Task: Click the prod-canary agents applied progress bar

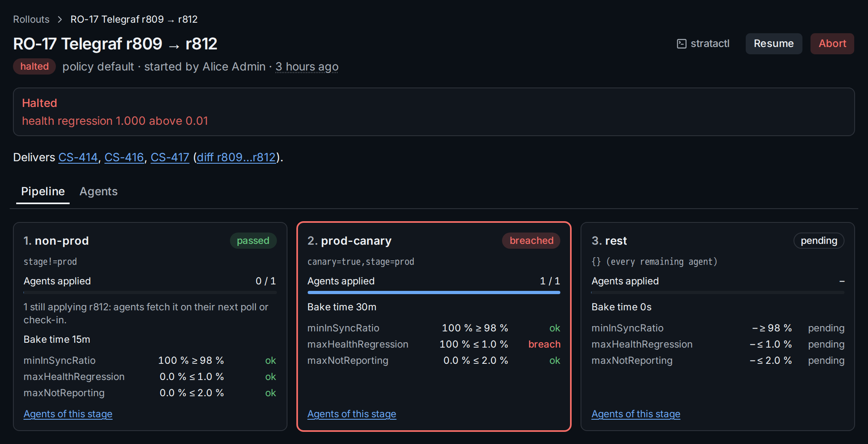Action: tap(434, 292)
